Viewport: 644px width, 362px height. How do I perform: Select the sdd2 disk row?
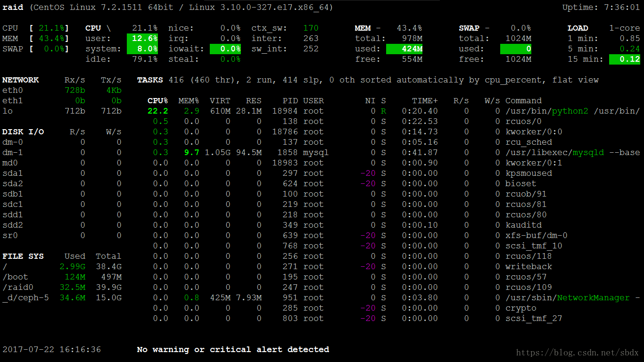[x=62, y=225]
